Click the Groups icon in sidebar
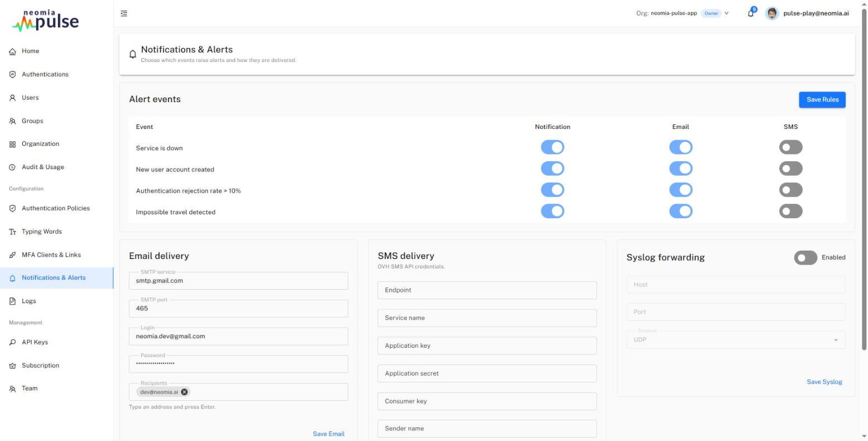Image resolution: width=868 pixels, height=441 pixels. pos(12,121)
